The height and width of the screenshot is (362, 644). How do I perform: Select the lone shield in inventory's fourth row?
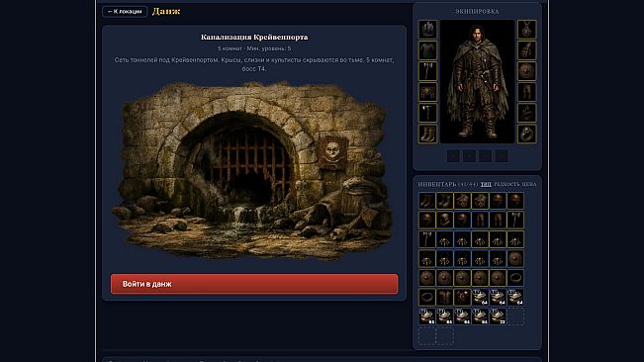point(515,258)
